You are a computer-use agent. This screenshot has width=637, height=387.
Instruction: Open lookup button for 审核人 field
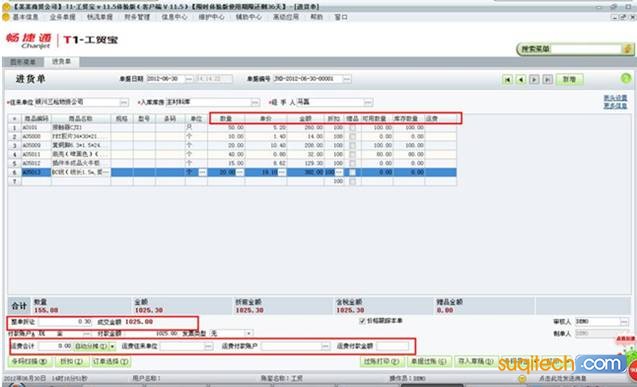pyautogui.click(x=624, y=322)
